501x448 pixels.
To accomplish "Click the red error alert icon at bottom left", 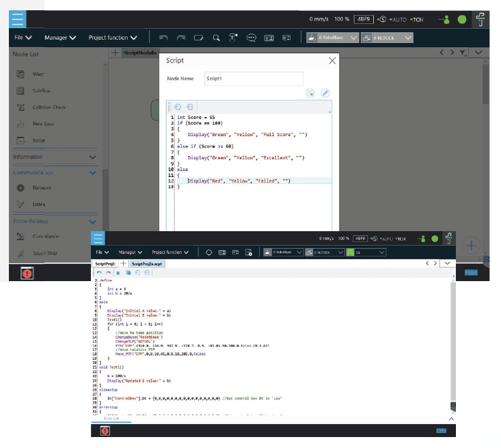I will 27,272.
